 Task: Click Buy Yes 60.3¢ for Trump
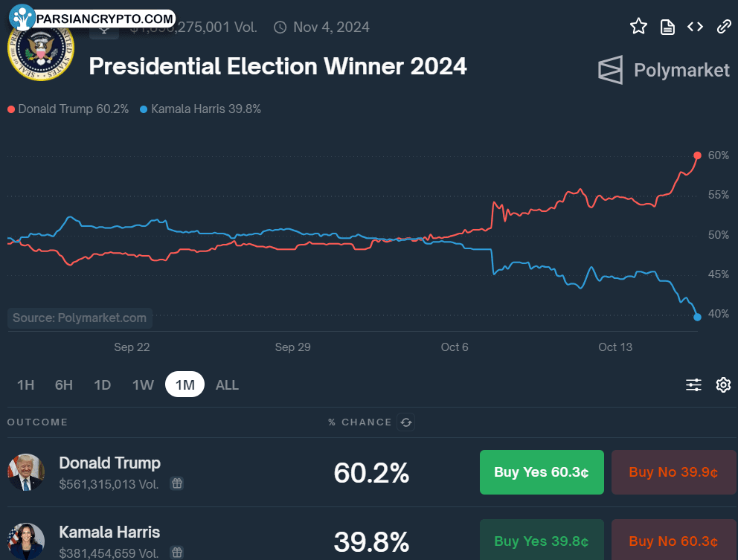tap(542, 472)
